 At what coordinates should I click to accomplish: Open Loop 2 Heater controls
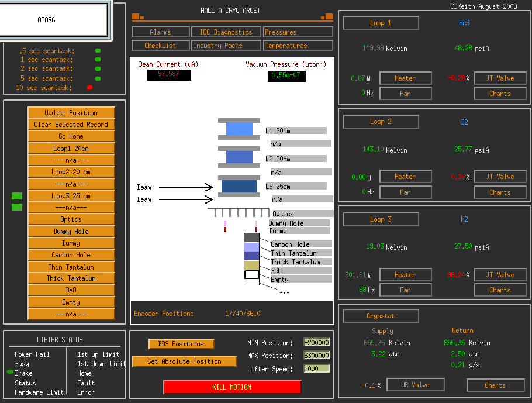pos(406,177)
